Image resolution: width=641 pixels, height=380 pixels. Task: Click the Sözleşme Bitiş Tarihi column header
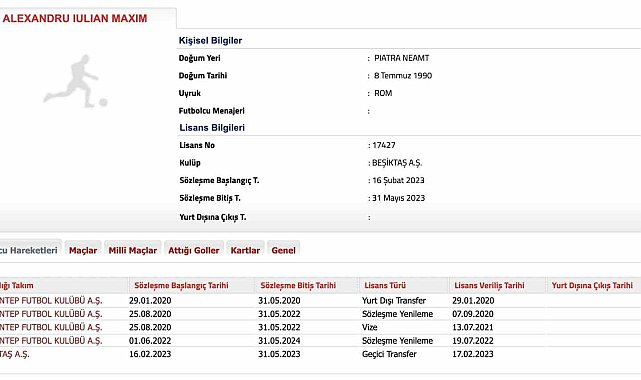(298, 285)
